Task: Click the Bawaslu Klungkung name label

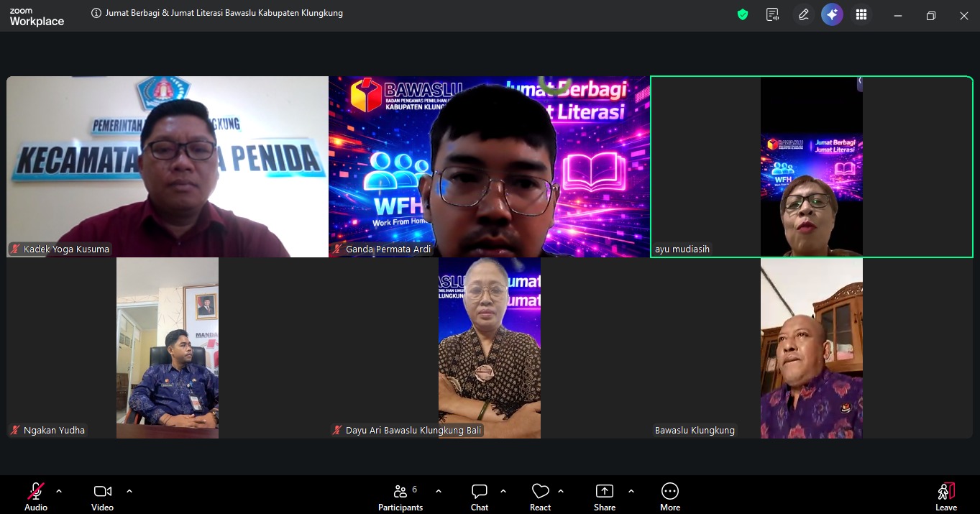Action: 695,431
